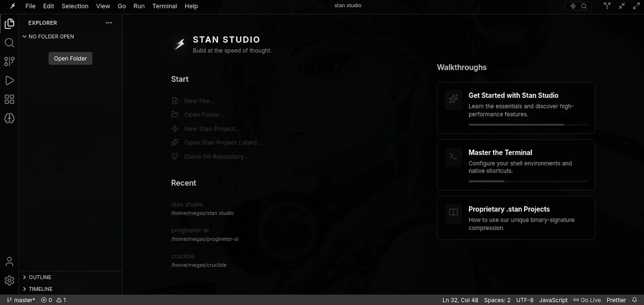This screenshot has height=305, width=644.
Task: Click the Stan Studio lightning logo on welcome page
Action: point(180,44)
